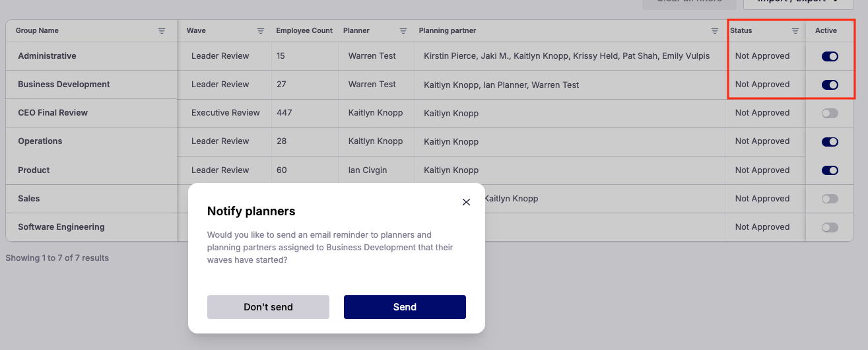Turn off Active switch for Operations
The width and height of the screenshot is (868, 350).
(x=830, y=141)
